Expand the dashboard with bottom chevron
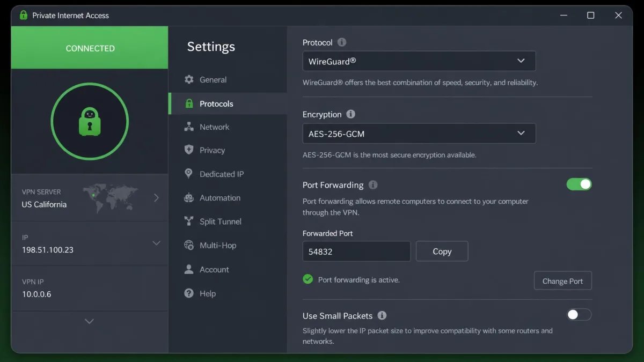This screenshot has height=362, width=644. 90,321
